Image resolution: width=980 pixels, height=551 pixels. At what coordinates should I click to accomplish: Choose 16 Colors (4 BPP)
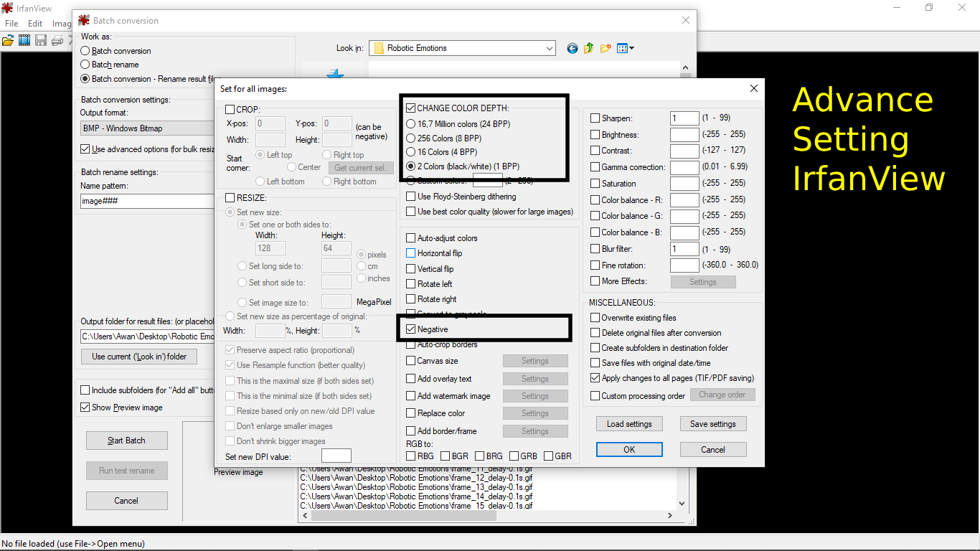(x=411, y=152)
